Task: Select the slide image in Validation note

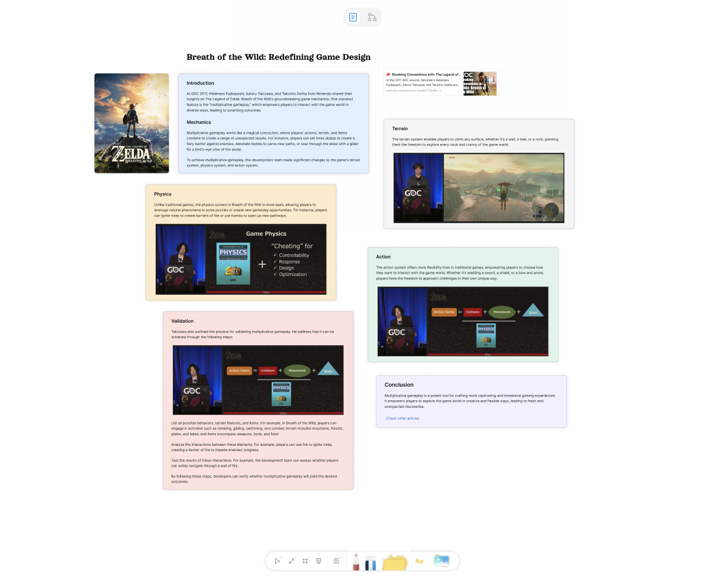Action: click(x=258, y=380)
